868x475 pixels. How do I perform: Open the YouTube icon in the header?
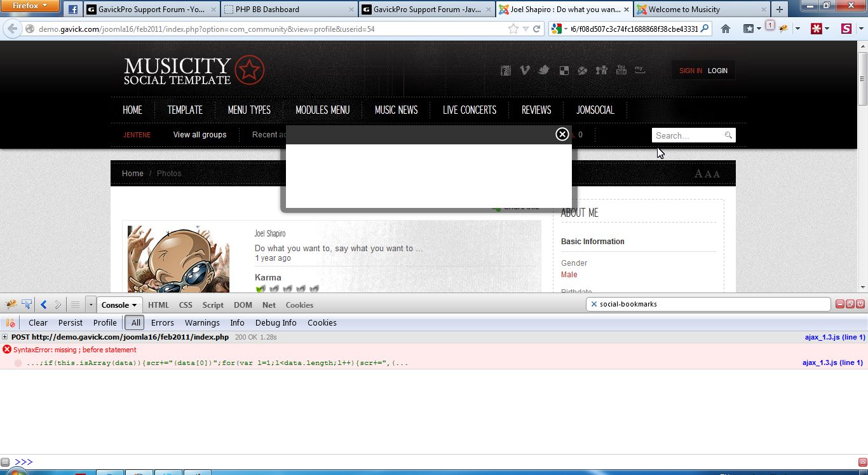tap(621, 70)
